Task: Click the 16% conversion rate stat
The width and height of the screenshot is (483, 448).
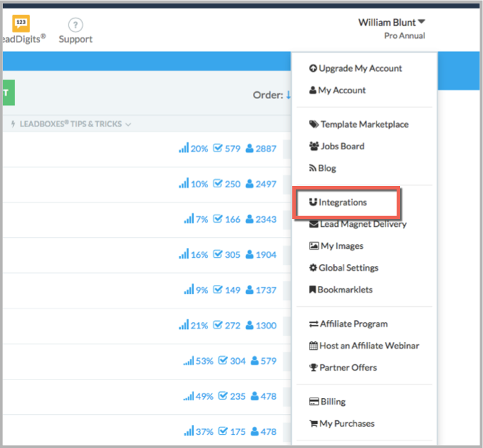Action: pos(193,254)
